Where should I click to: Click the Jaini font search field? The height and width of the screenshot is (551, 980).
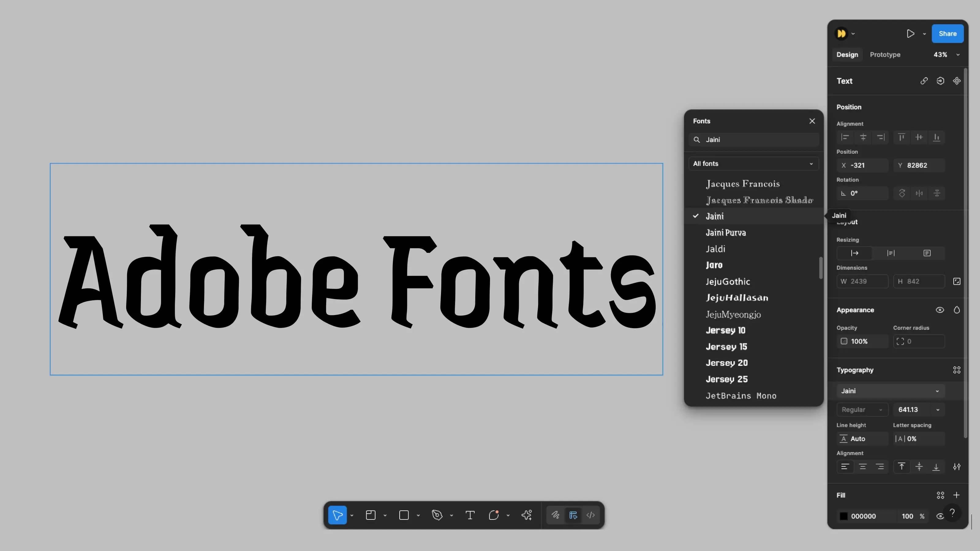(753, 140)
